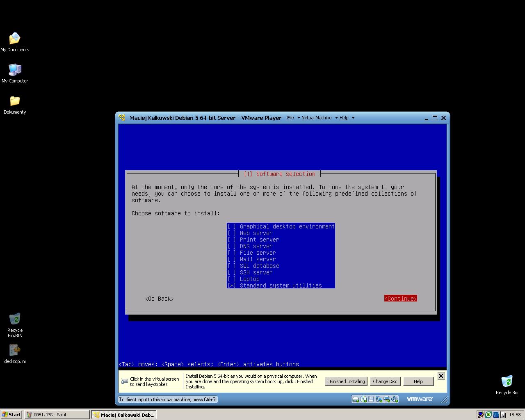The height and width of the screenshot is (420, 525).
Task: Click the I Finished Installing button
Action: point(346,381)
